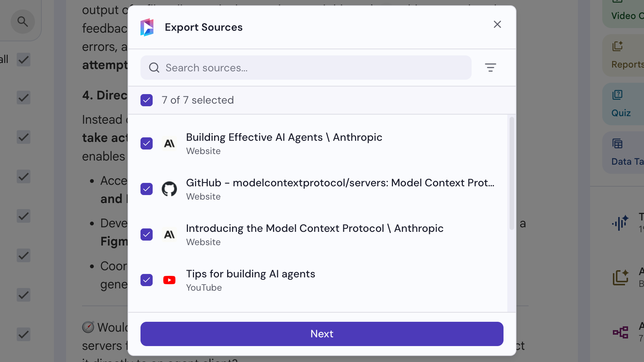Viewport: 644px width, 362px height.
Task: Focus the Search sources field
Action: pyautogui.click(x=306, y=68)
